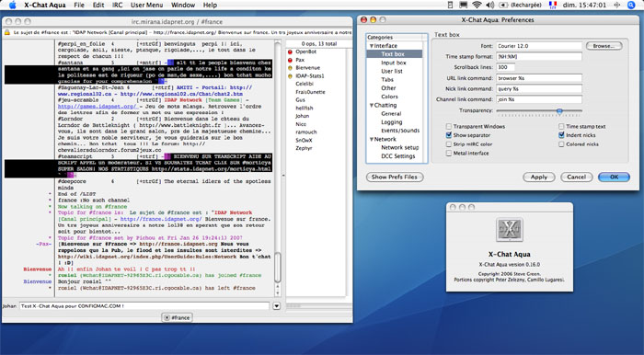Select Logging under Chatting category
The width and height of the screenshot is (644, 355).
[x=391, y=122]
